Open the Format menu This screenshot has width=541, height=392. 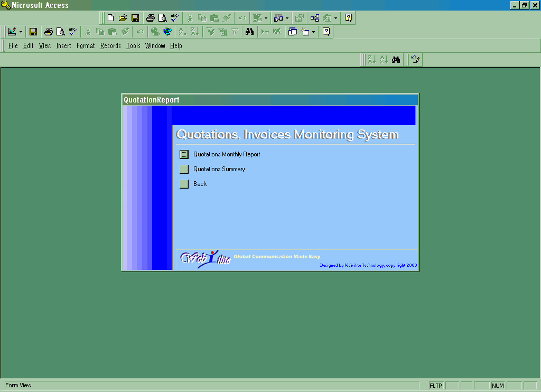pyautogui.click(x=86, y=46)
